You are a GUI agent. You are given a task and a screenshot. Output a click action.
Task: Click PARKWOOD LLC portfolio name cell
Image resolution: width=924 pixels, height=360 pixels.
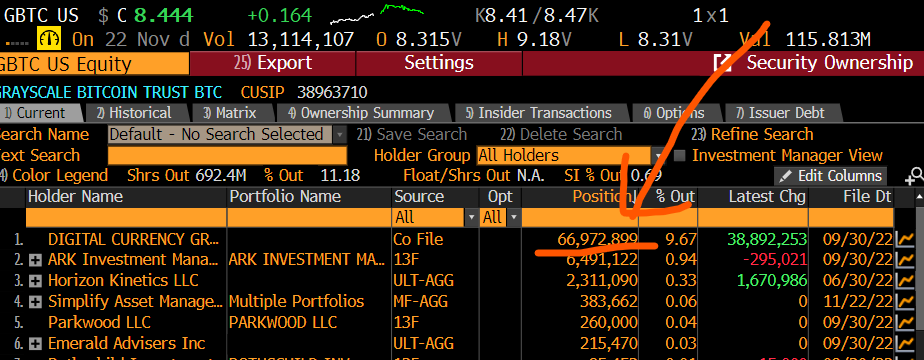283,322
